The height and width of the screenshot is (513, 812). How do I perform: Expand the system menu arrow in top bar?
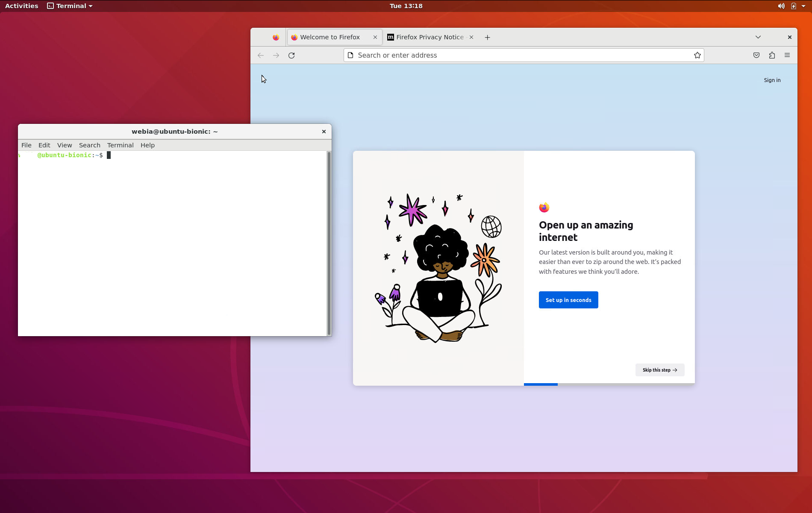[x=803, y=6]
